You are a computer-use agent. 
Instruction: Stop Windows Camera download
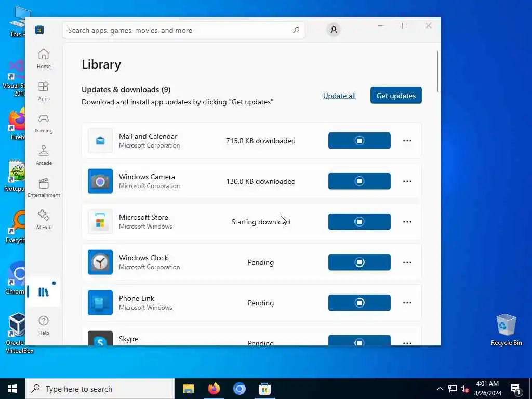(360, 181)
